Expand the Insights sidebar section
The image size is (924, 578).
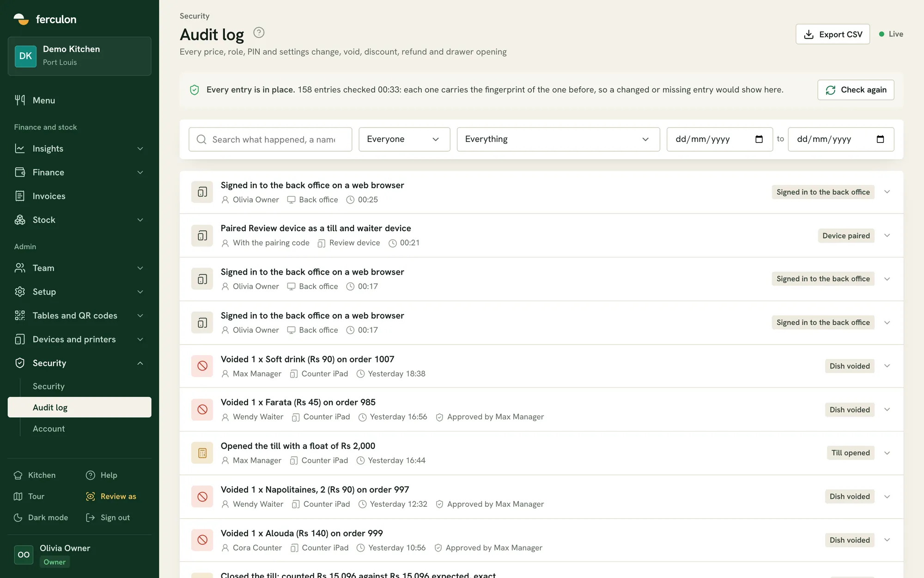click(79, 148)
